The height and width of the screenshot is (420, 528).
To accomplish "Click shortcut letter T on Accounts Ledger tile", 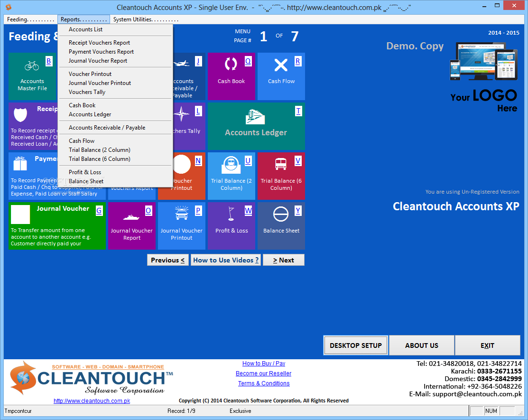I will tap(298, 111).
